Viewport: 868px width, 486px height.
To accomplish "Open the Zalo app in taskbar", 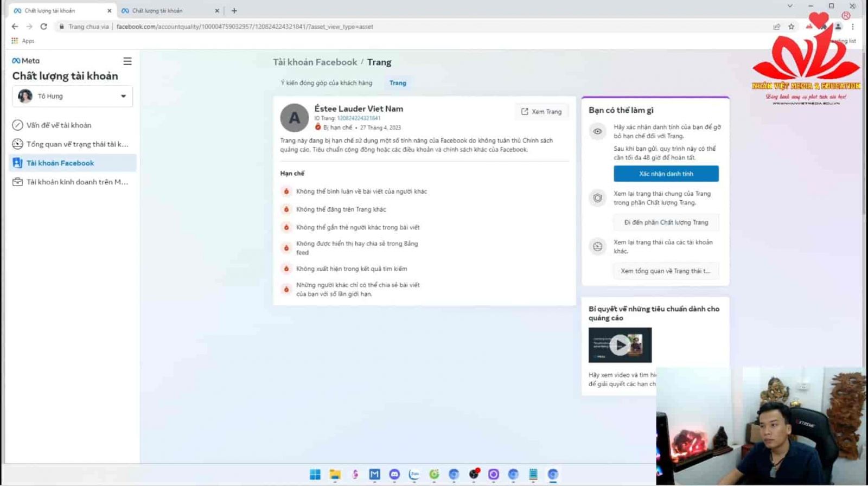I will (414, 475).
